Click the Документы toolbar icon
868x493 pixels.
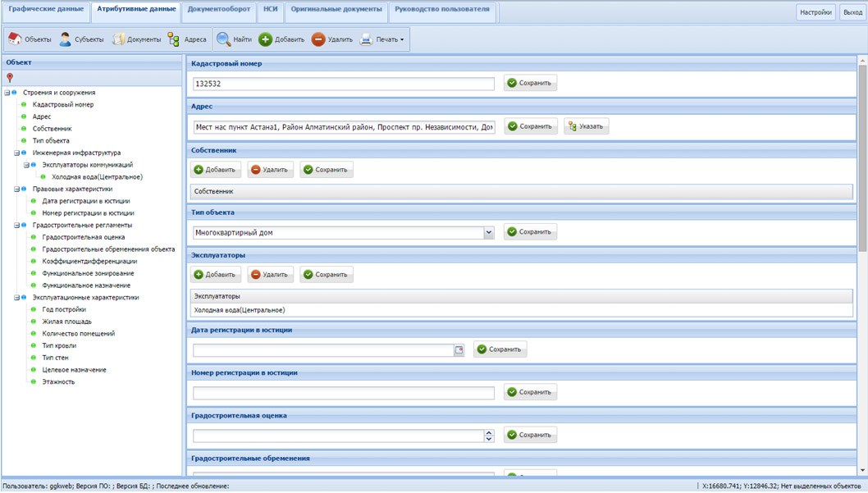119,39
